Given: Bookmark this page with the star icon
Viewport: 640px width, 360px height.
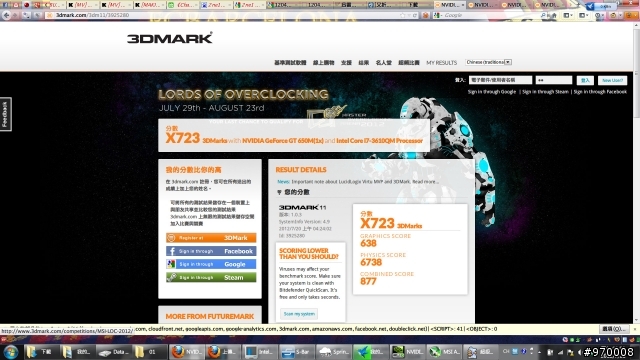Looking at the screenshot, I should [402, 15].
